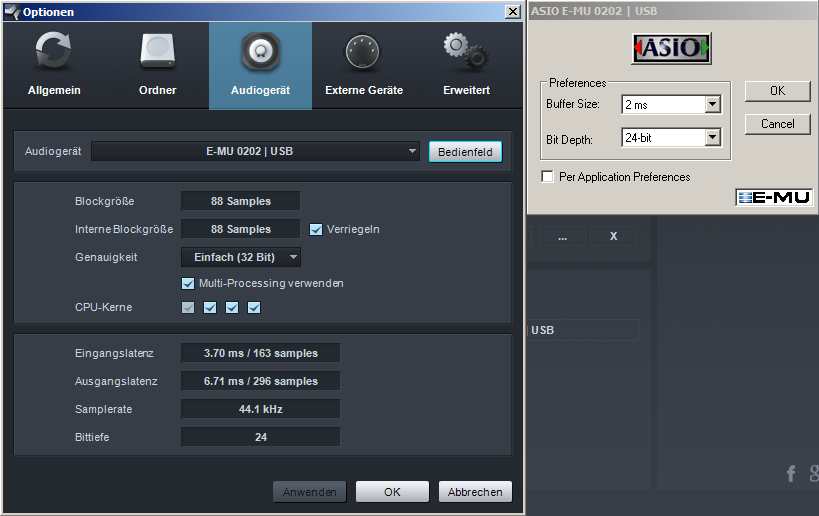Click the Externe Geräte knob icon

pos(362,52)
